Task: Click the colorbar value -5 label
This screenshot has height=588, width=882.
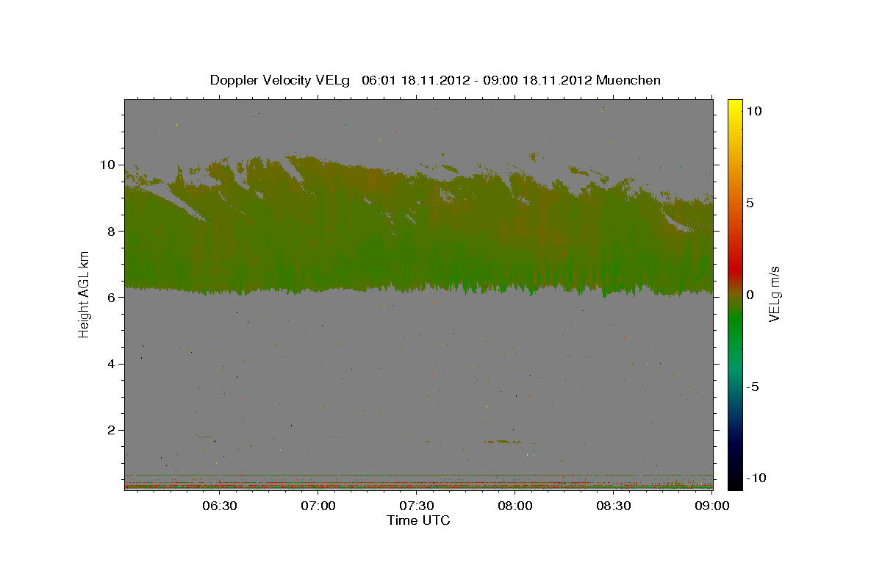Action: coord(753,387)
